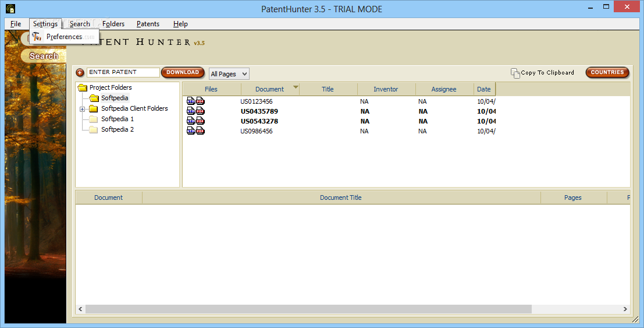The image size is (644, 328).
Task: Click the date cell of US0123456
Action: tap(486, 101)
